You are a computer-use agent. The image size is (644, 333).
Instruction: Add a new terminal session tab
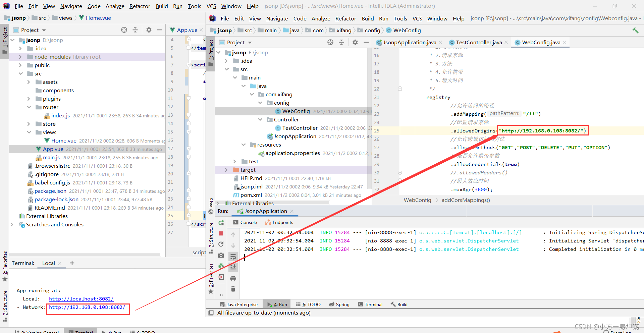[x=72, y=263]
